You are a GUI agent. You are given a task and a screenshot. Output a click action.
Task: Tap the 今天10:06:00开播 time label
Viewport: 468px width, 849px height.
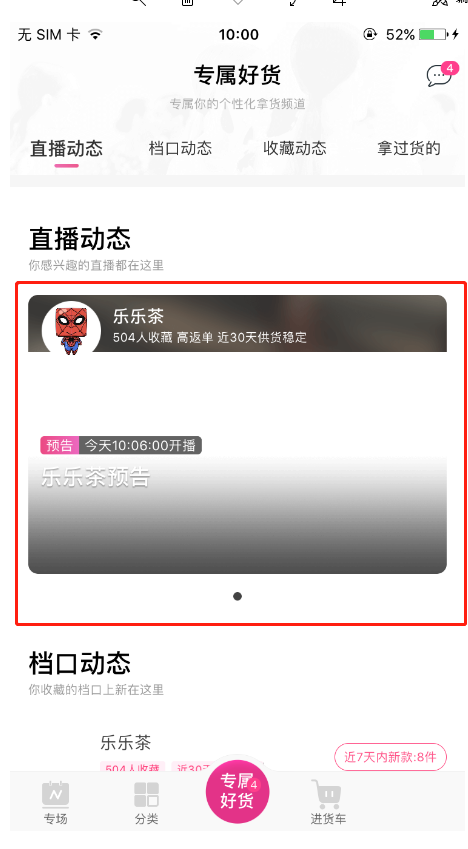point(140,445)
